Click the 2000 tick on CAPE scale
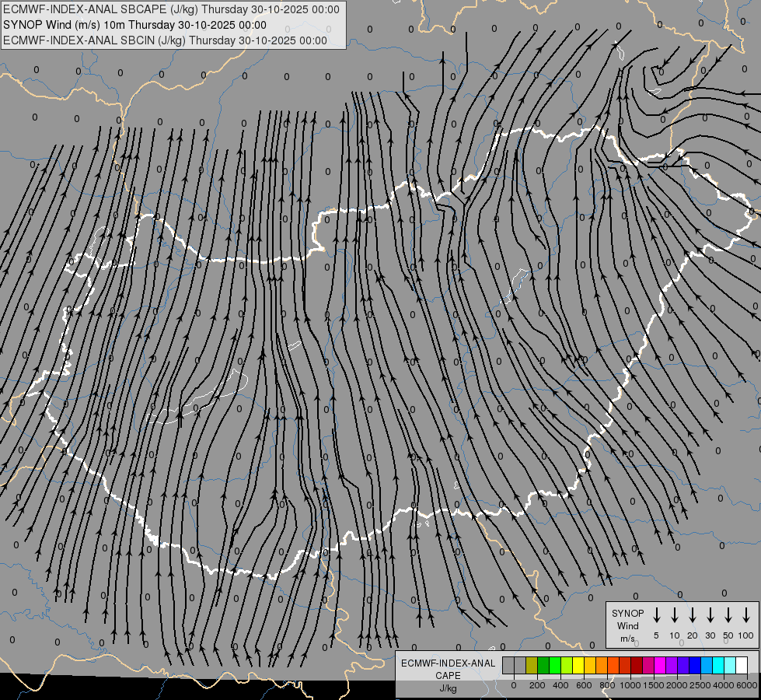This screenshot has width=761, height=700. tap(677, 685)
